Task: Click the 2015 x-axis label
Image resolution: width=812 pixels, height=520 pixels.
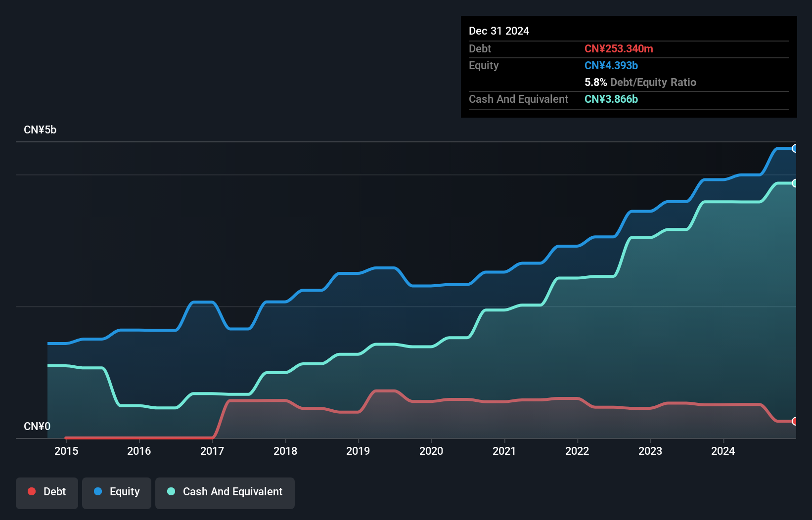Action: click(66, 451)
